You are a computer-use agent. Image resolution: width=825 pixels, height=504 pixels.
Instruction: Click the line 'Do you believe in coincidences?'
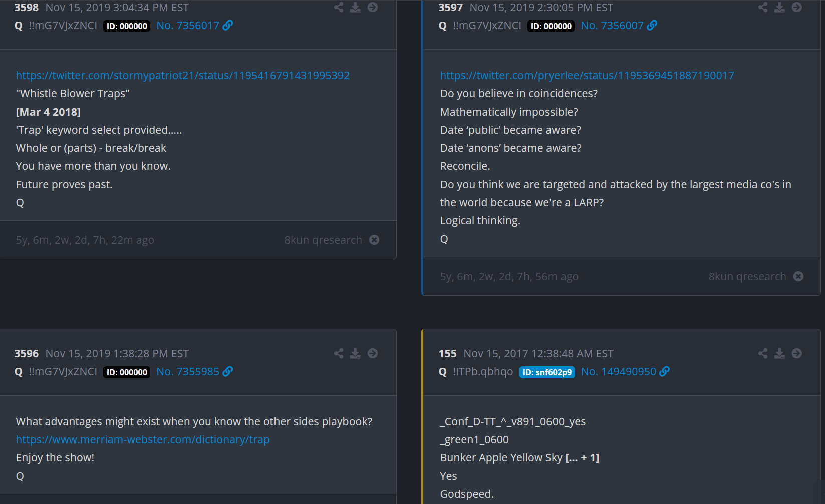tap(519, 93)
